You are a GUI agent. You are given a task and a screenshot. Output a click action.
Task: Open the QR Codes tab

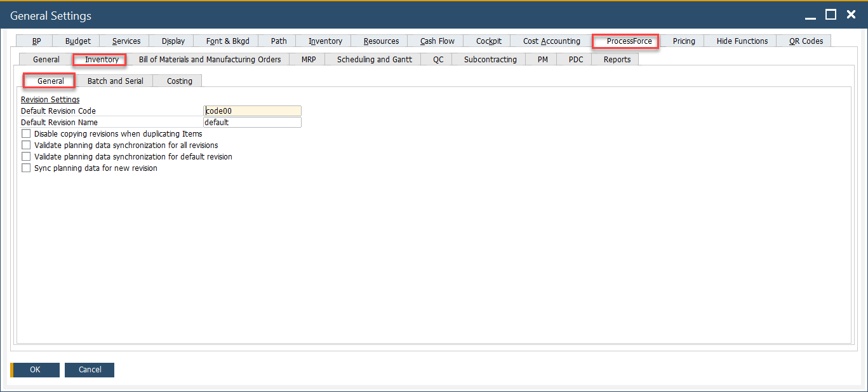coord(806,41)
